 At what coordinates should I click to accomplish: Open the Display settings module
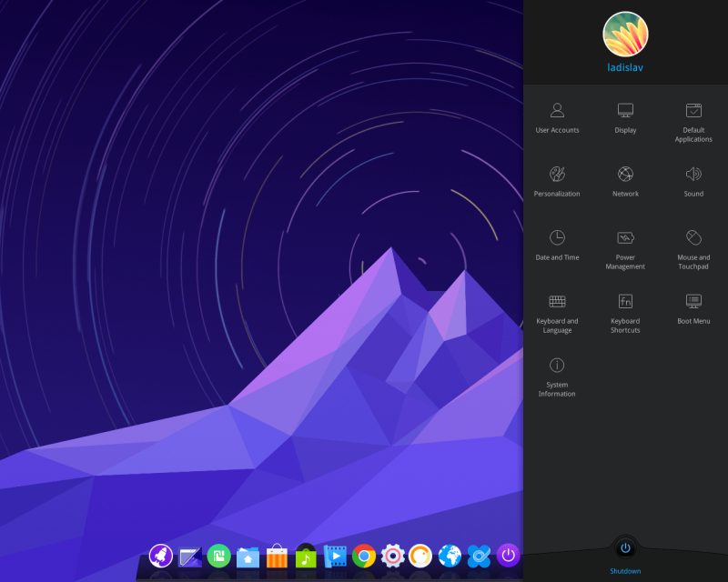(625, 118)
